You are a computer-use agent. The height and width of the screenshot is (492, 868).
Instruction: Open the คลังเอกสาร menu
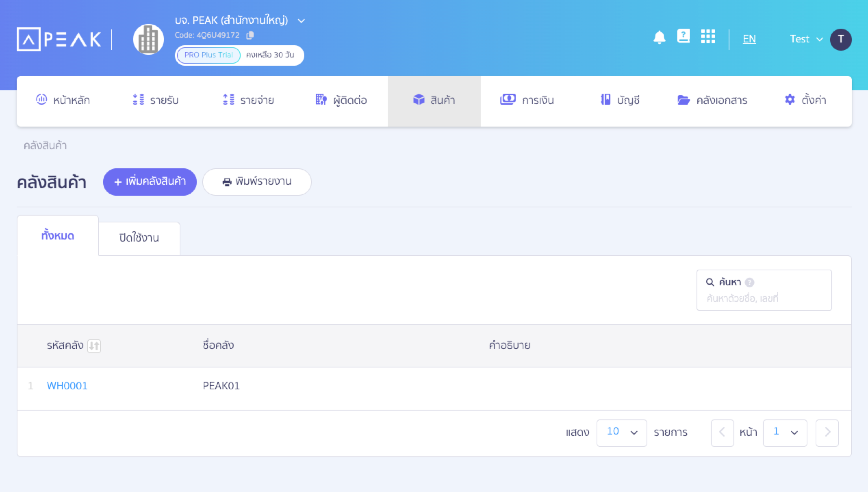tap(712, 100)
